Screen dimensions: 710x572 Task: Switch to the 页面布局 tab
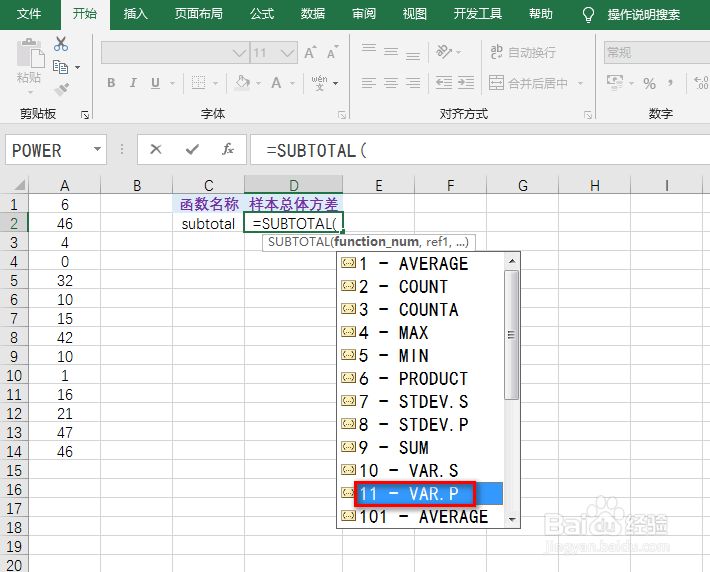point(199,14)
